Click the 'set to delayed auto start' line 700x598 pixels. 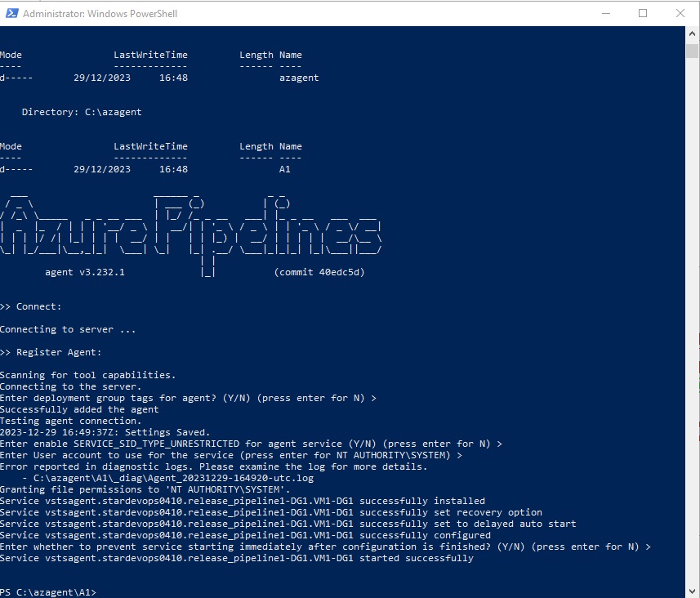coord(288,524)
